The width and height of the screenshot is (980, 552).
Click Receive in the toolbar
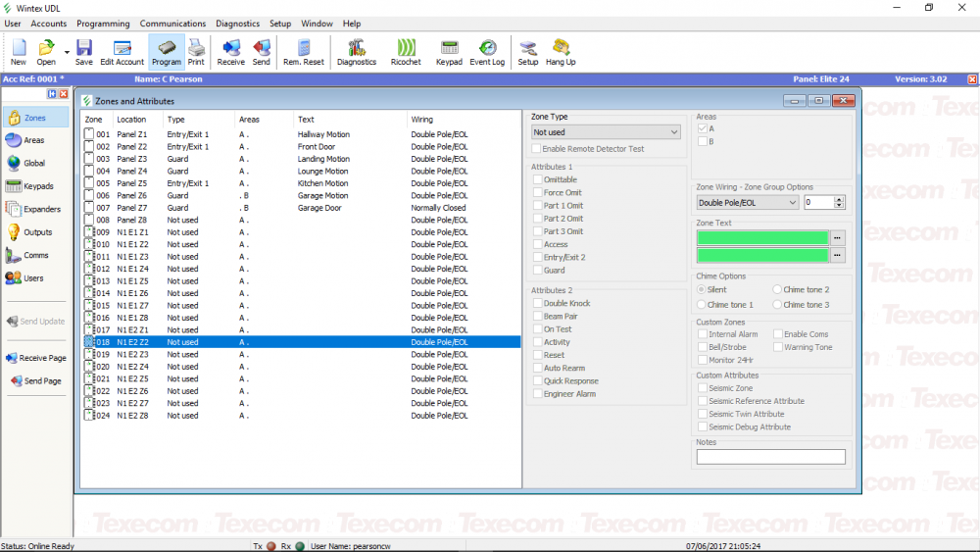(231, 52)
